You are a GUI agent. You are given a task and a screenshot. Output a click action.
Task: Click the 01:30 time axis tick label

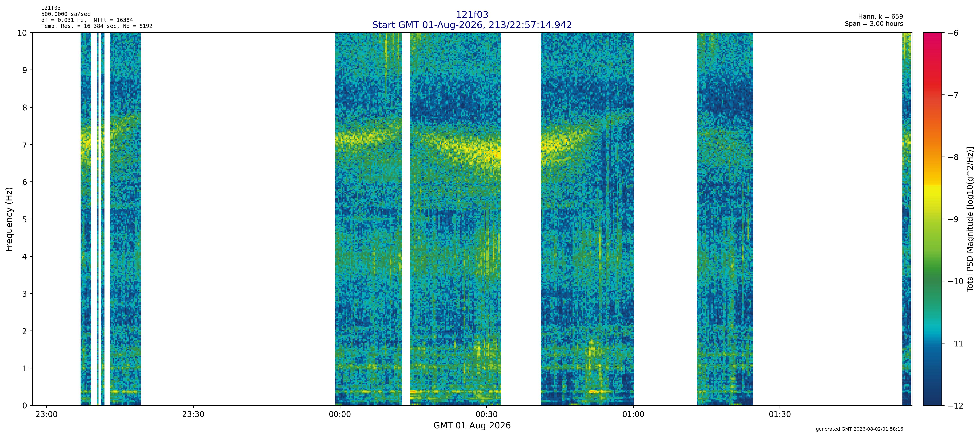point(780,414)
